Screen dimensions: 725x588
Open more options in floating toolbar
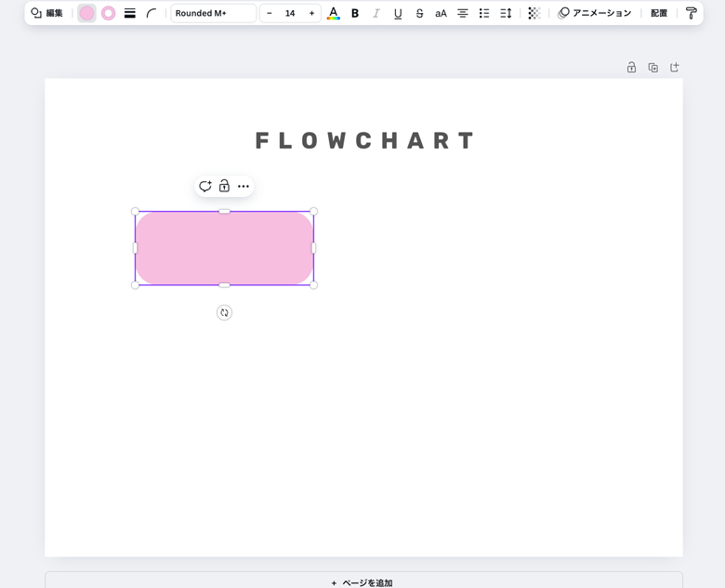tap(244, 187)
